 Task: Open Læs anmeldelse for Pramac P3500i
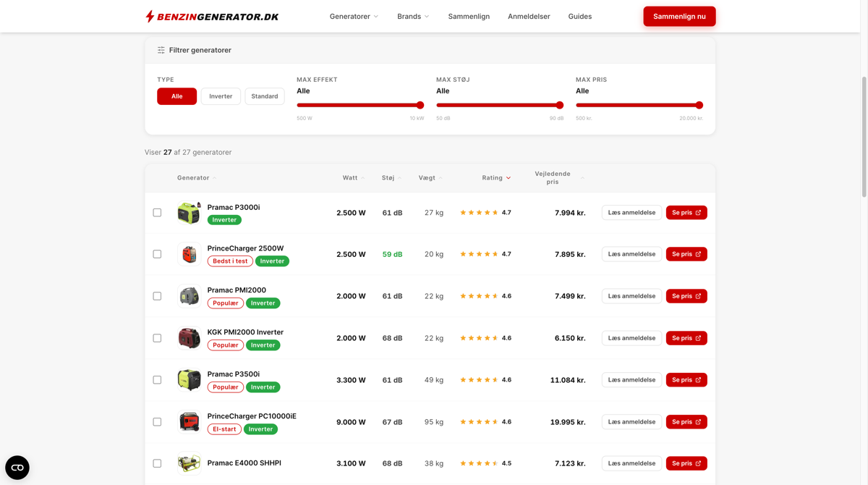click(631, 380)
